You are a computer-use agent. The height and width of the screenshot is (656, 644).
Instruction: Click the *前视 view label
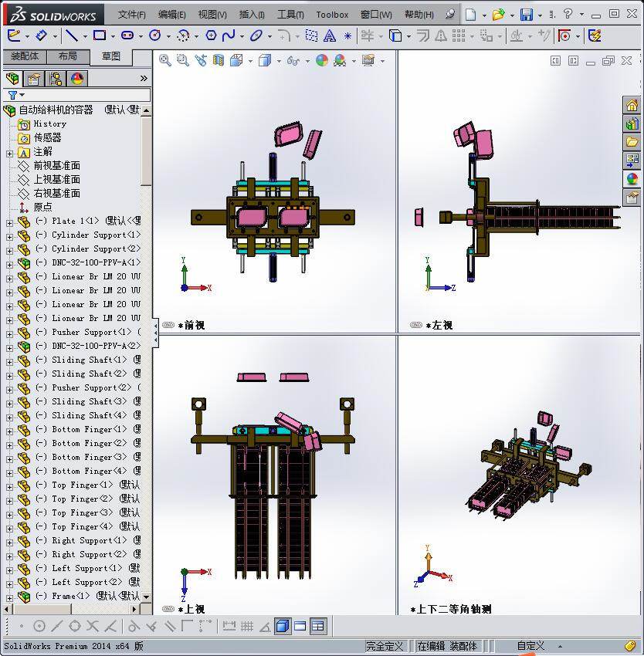click(x=192, y=325)
